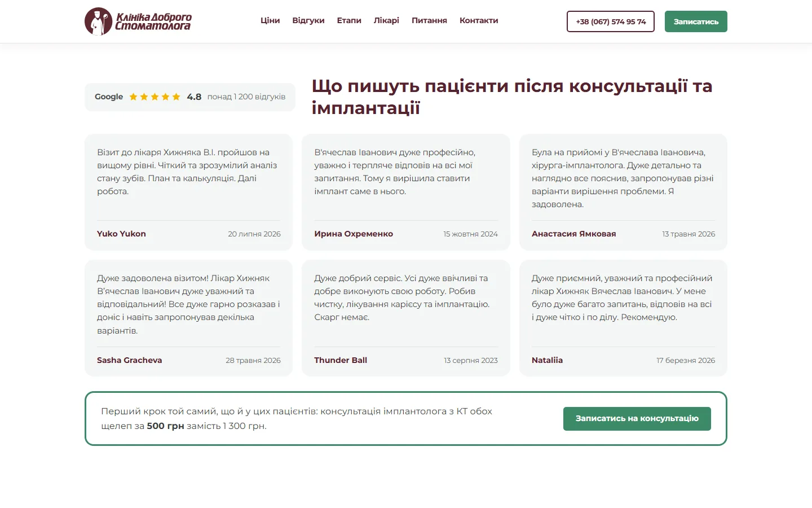Click the date 15 жовтня 2024
Viewport: 812px width, 508px height.
coord(470,234)
